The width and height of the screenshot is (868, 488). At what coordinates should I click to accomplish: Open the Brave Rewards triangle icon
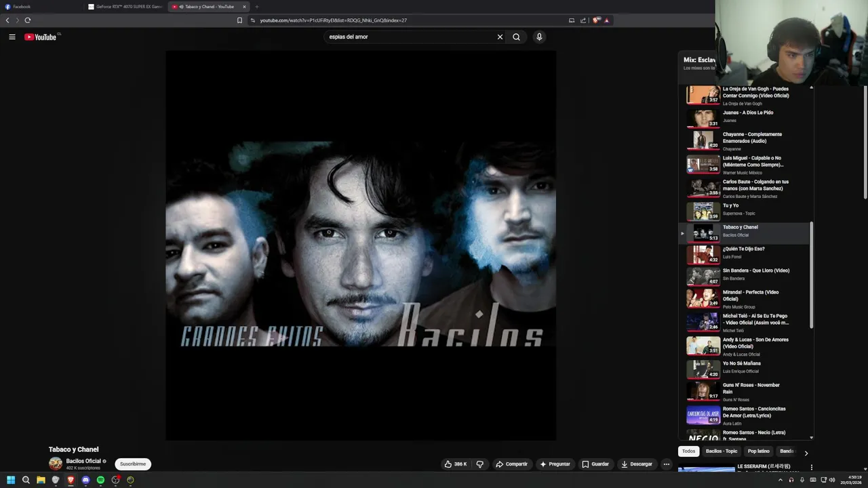coord(607,20)
